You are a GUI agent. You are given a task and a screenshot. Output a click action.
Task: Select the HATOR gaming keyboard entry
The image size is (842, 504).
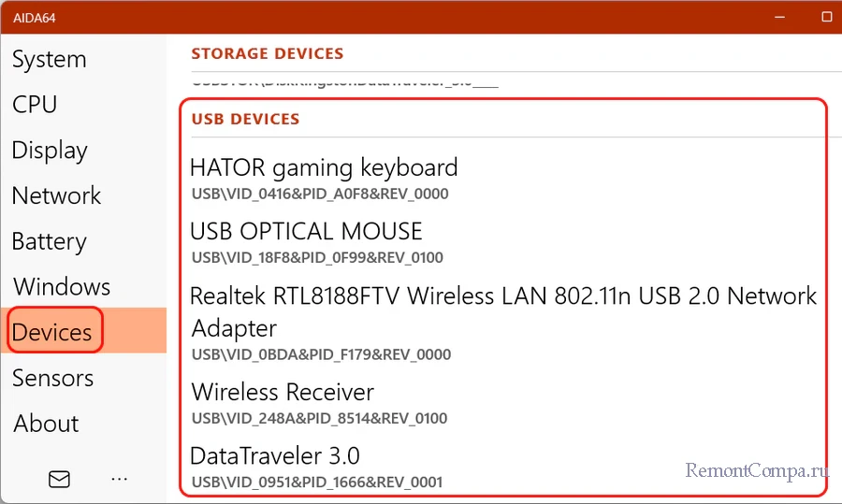(x=324, y=168)
